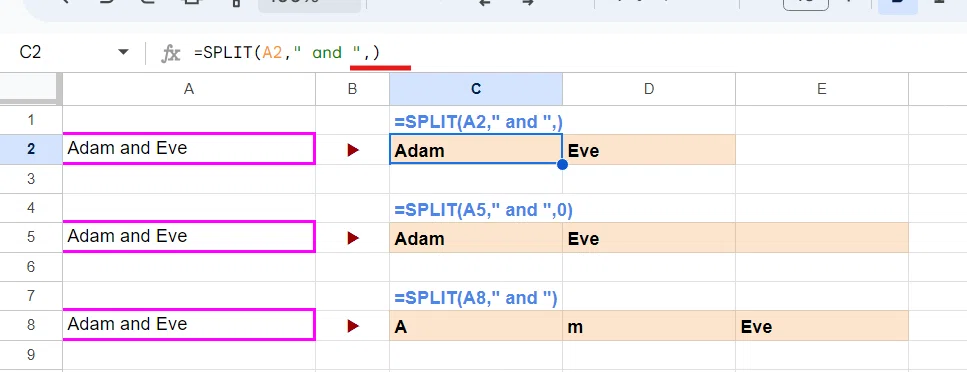Viewport: 967px width, 372px height.
Task: Click cell C5 containing Adam
Action: tap(476, 238)
